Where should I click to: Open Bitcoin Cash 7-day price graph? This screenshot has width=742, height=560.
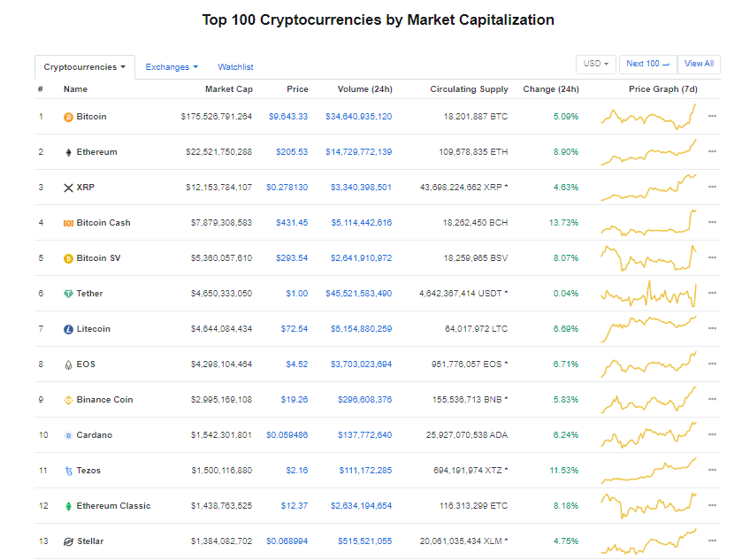[x=649, y=222]
